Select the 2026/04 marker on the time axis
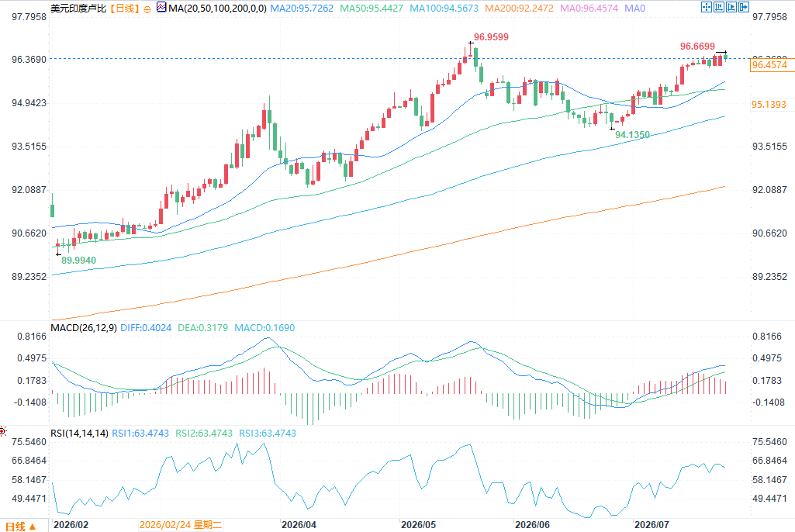The image size is (795, 532). click(x=299, y=524)
